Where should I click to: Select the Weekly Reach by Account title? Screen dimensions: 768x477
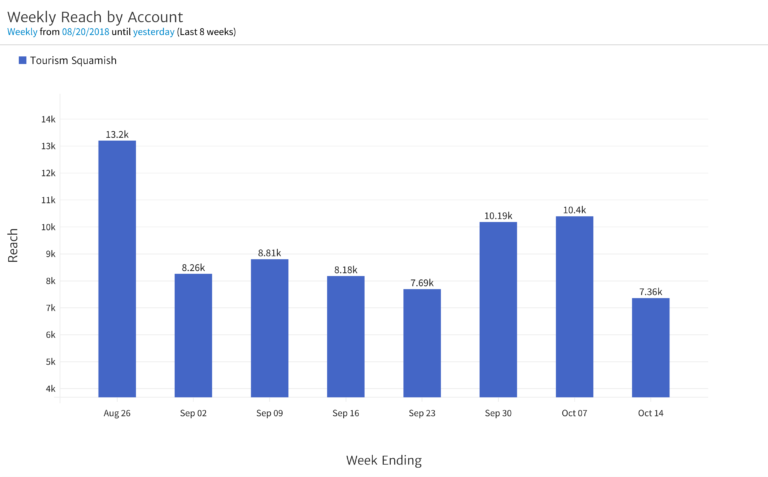[95, 14]
